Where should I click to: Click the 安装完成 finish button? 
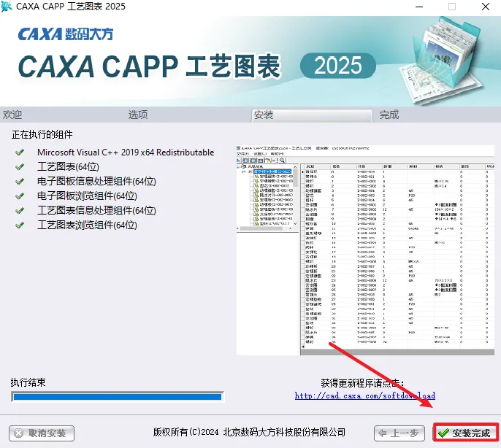coord(465,433)
